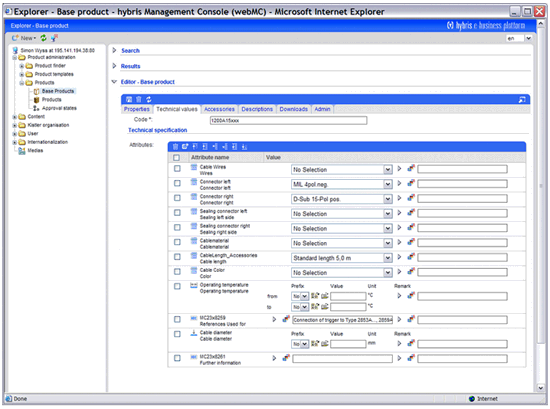Switch to the Descriptions tab
This screenshot has width=550, height=409.
point(257,109)
